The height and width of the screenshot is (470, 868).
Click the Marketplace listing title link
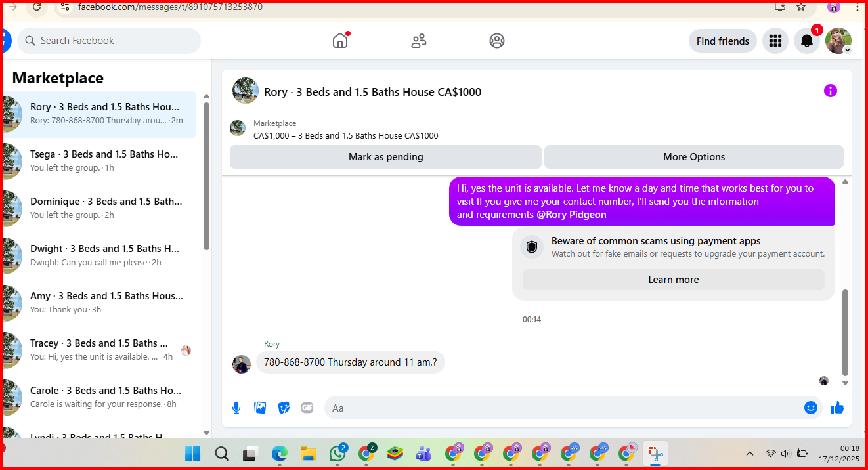pos(345,136)
